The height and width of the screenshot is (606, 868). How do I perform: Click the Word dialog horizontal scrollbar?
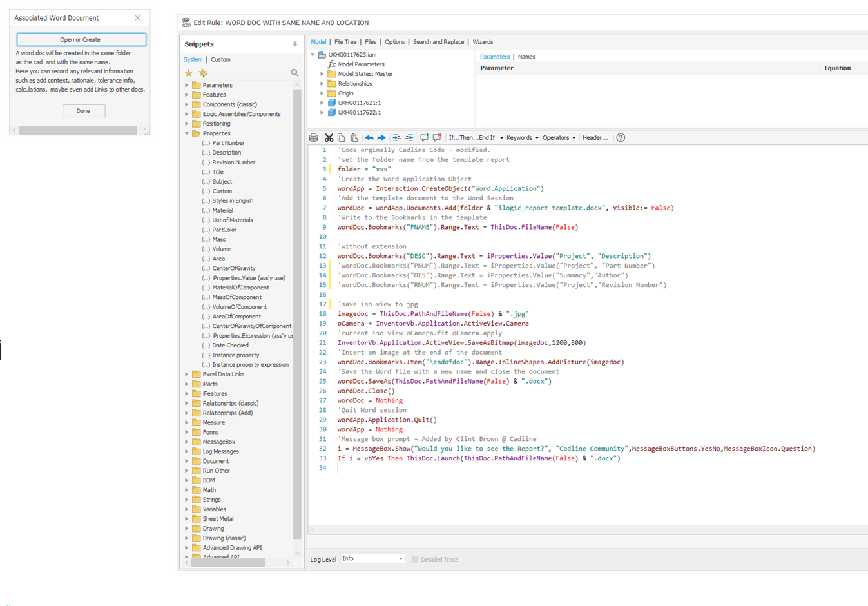click(x=77, y=131)
